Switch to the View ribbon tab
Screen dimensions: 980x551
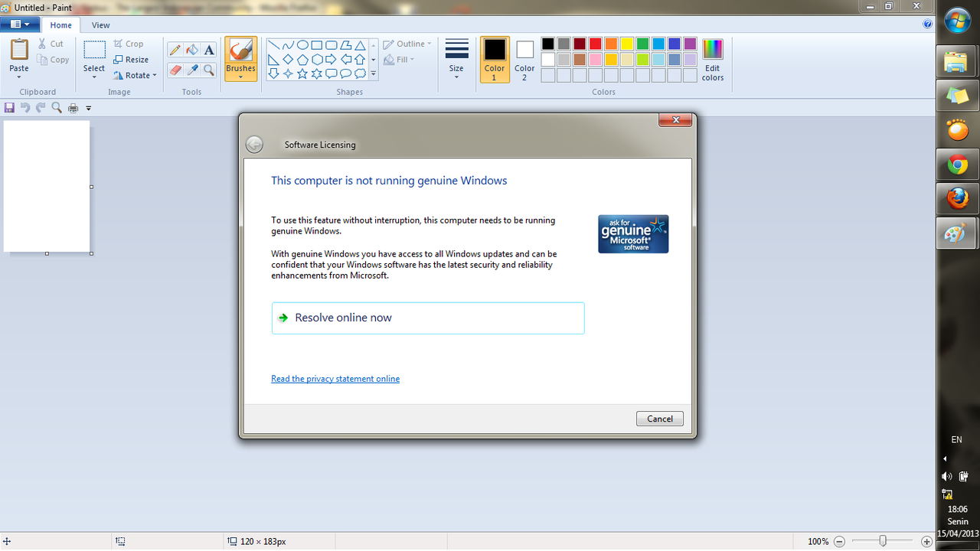click(x=101, y=25)
